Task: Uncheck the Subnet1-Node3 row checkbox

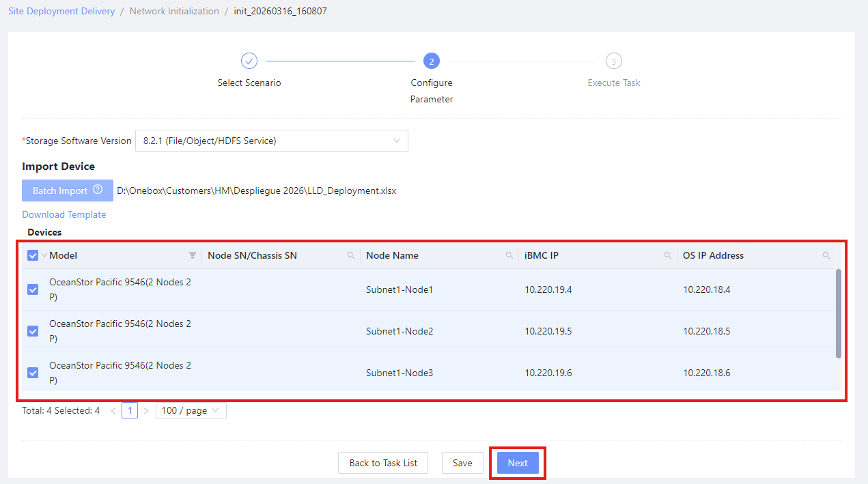Action: pos(33,373)
